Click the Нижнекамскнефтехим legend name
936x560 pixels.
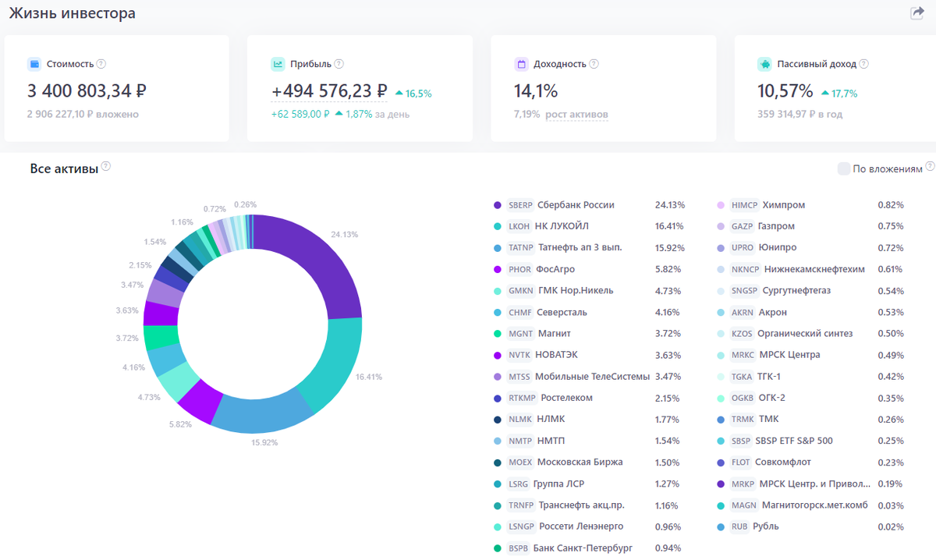point(814,269)
